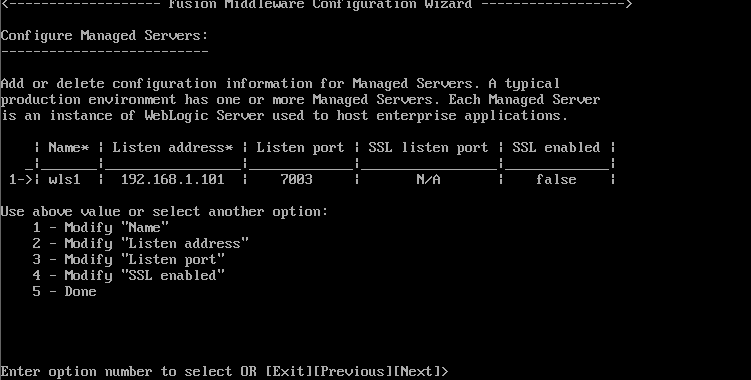Viewport: 751px width, 380px height.
Task: Select option 5 Done
Action: [x=65, y=291]
